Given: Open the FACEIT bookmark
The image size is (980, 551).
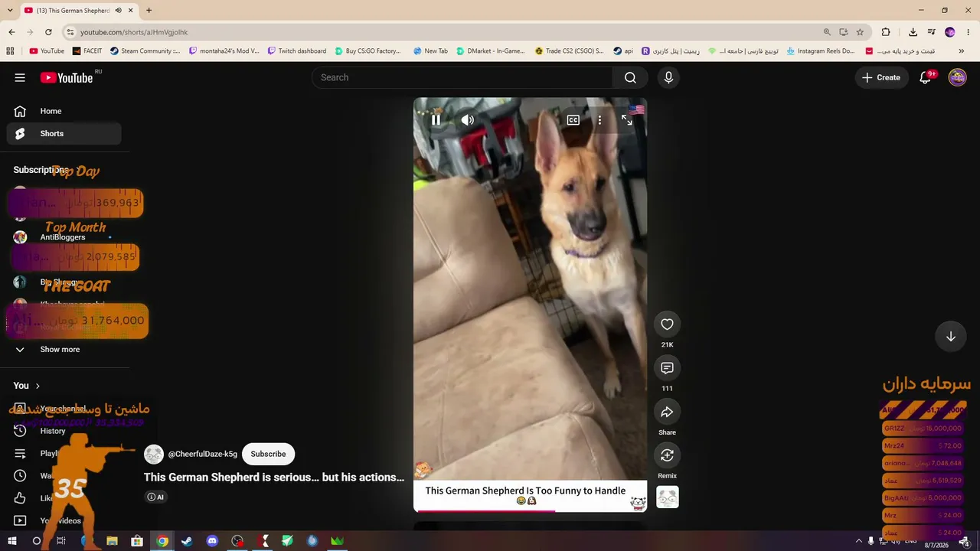Looking at the screenshot, I should tap(87, 51).
